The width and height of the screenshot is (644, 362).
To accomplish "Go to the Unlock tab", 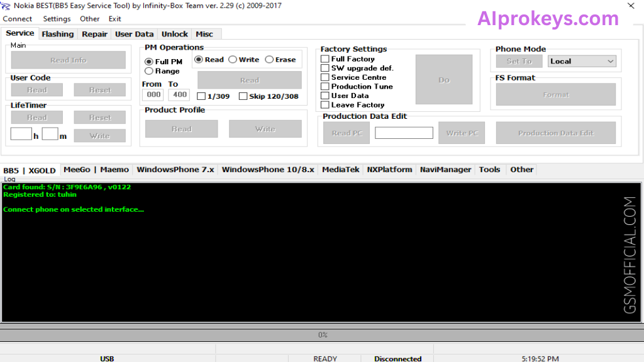I will tap(175, 34).
